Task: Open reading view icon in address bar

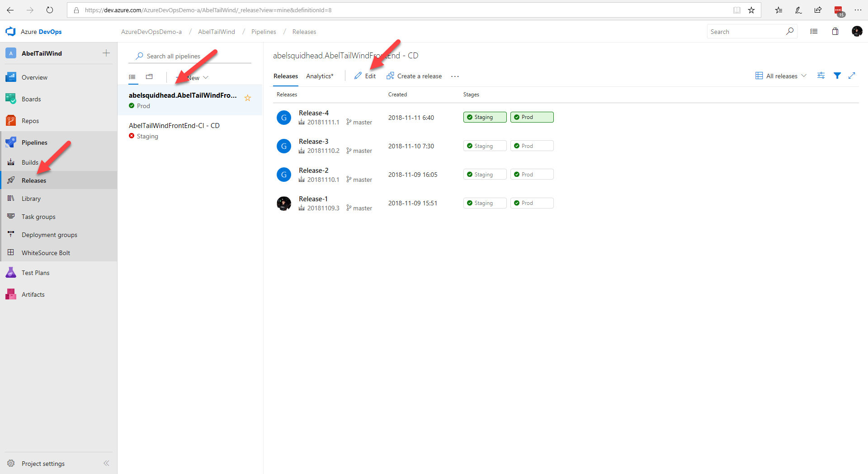Action: click(737, 10)
